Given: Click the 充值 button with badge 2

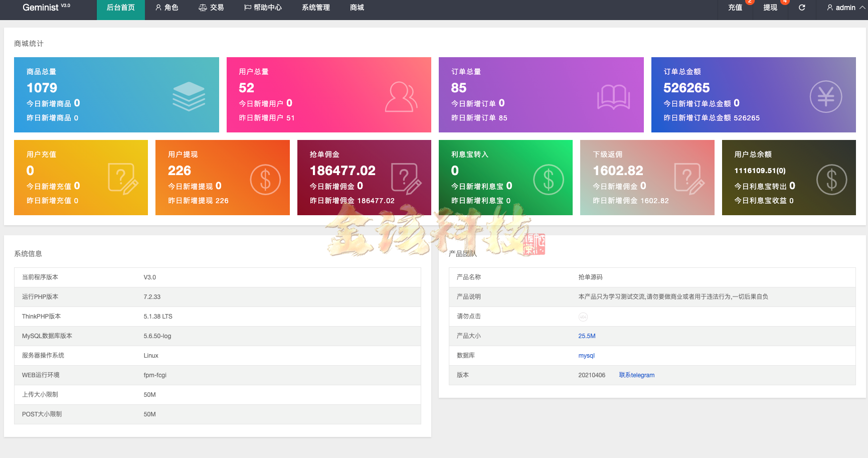Looking at the screenshot, I should pos(735,8).
